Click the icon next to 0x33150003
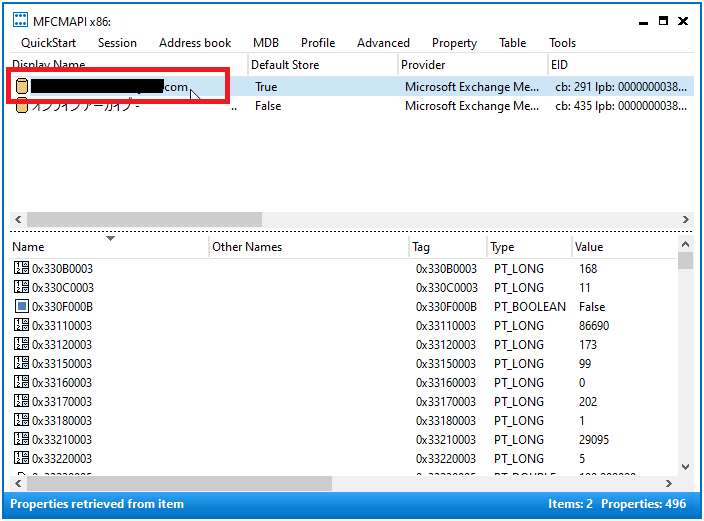This screenshot has width=704, height=521. coord(21,363)
